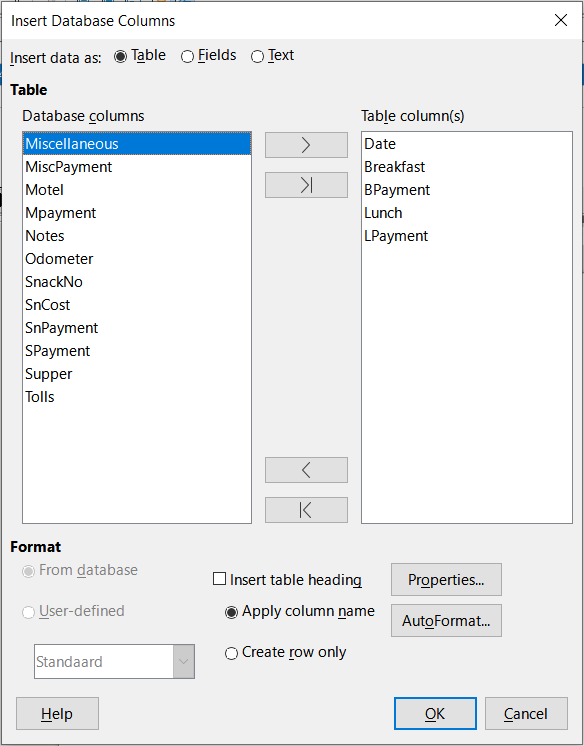Select LPayment in table columns list

[x=467, y=236]
